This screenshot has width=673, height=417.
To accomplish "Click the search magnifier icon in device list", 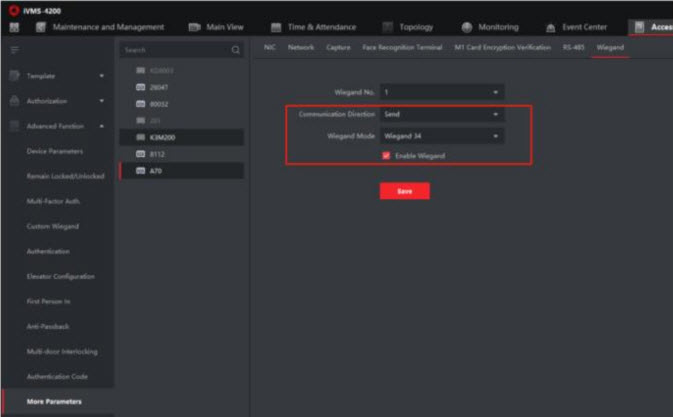I will [236, 49].
